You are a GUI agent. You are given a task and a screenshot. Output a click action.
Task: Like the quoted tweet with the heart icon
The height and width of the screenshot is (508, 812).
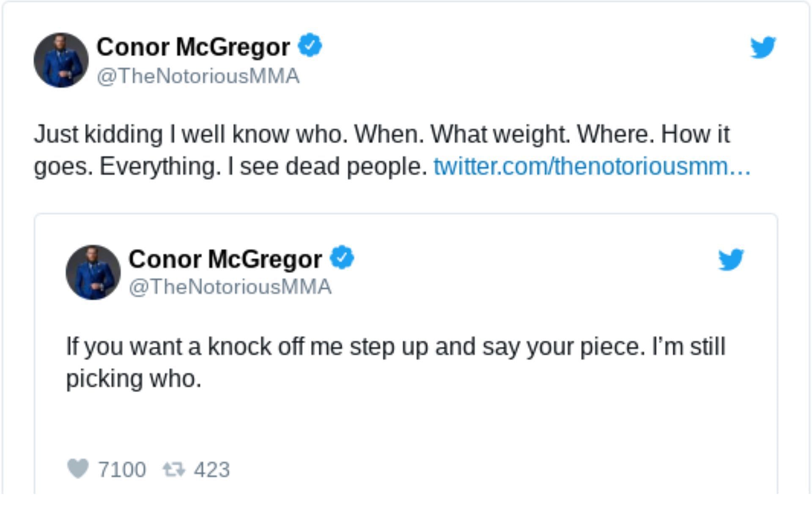[x=78, y=469]
